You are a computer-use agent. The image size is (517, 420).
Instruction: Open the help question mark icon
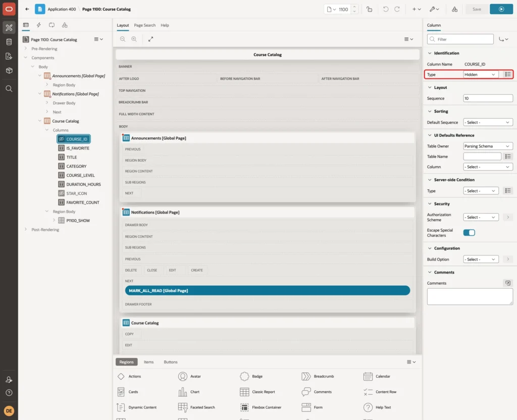pos(9,393)
